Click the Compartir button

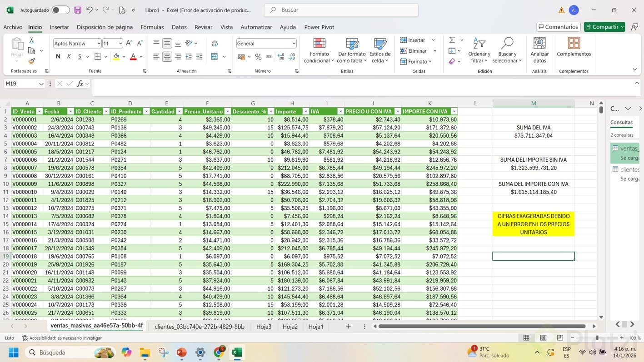tap(604, 27)
